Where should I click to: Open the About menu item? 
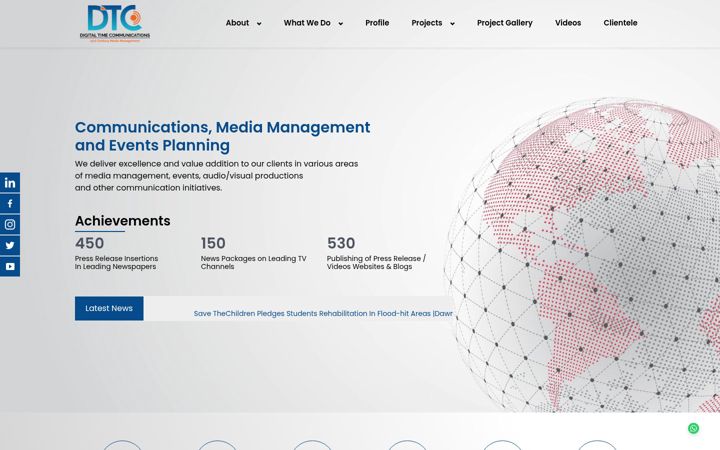pos(237,22)
